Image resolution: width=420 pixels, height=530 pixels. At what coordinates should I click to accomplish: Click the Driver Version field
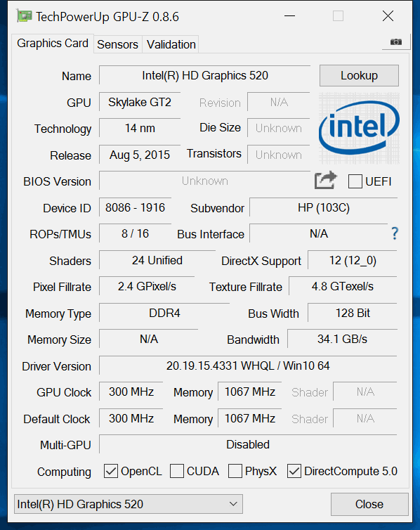pyautogui.click(x=248, y=366)
